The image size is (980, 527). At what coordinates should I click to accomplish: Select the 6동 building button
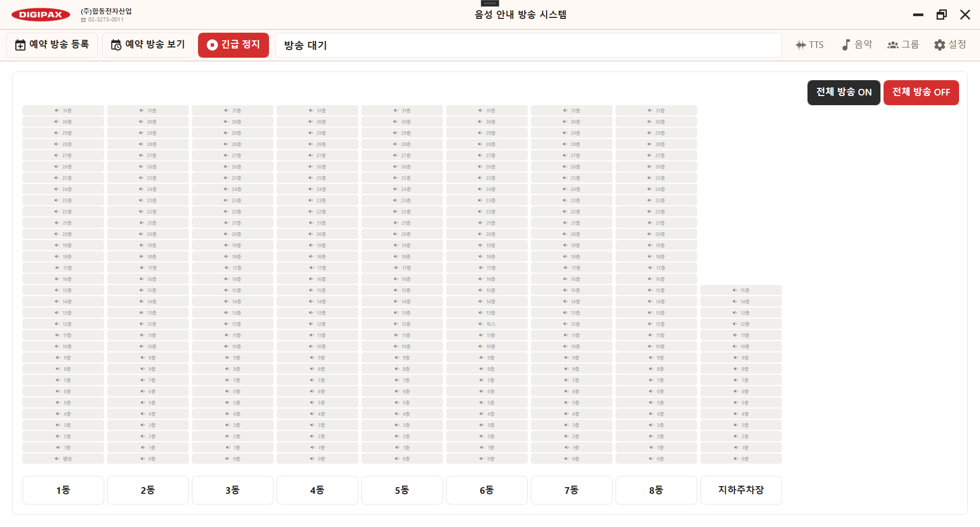[487, 490]
